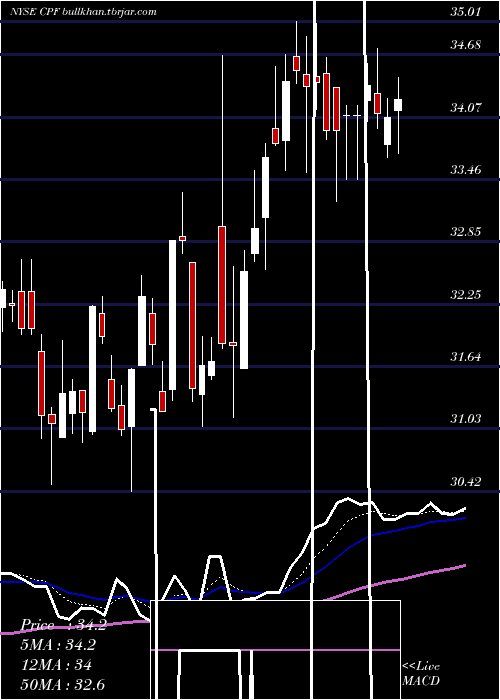This screenshot has height=700, width=500.
Task: Click the 5MA : 34.2 readout
Action: [x=58, y=645]
